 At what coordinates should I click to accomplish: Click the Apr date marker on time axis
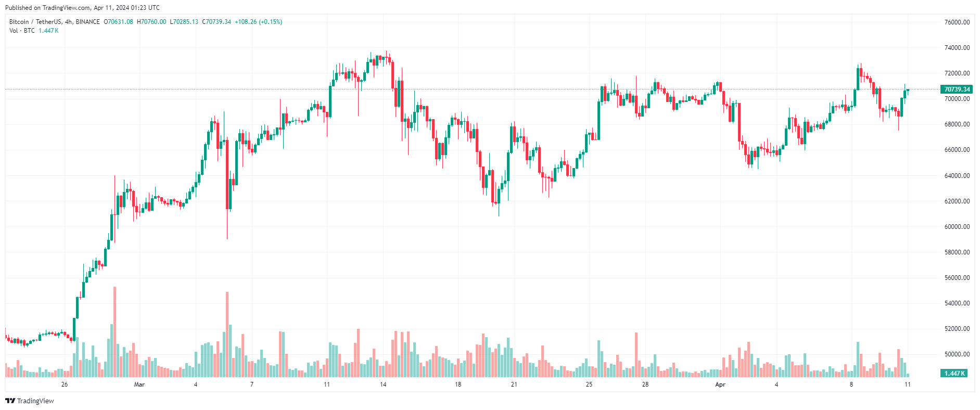pyautogui.click(x=720, y=385)
